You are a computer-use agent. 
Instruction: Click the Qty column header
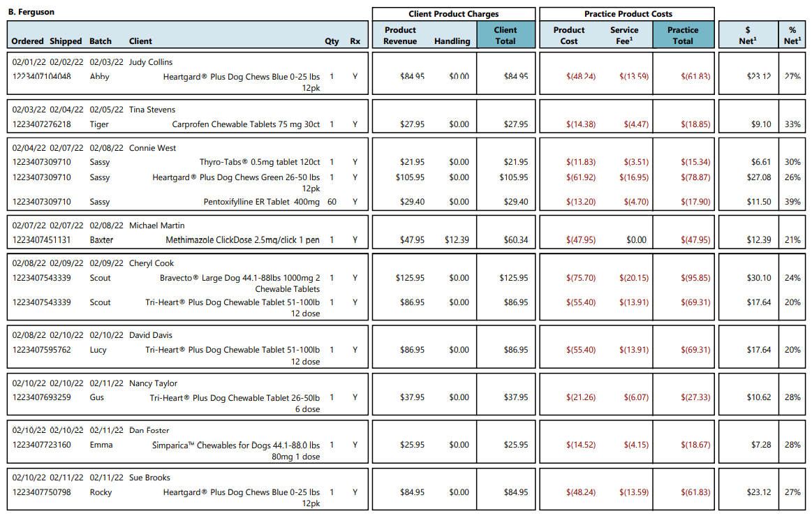[x=332, y=41]
